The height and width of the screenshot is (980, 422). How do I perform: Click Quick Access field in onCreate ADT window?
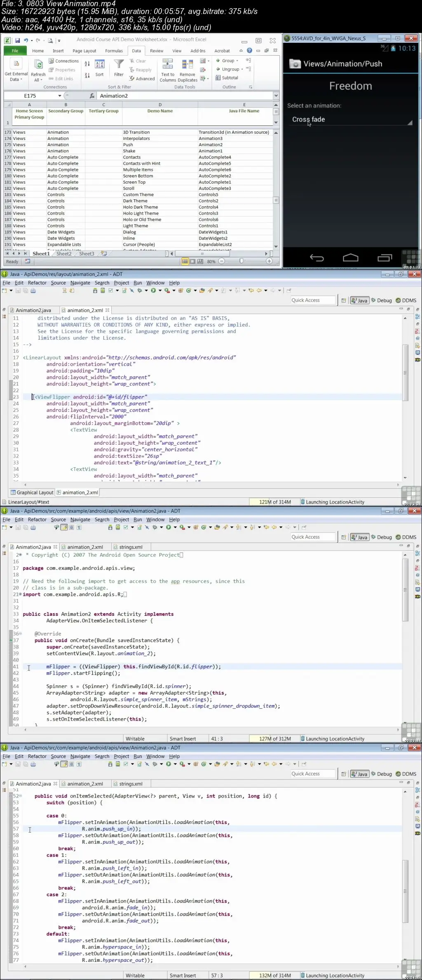click(312, 537)
